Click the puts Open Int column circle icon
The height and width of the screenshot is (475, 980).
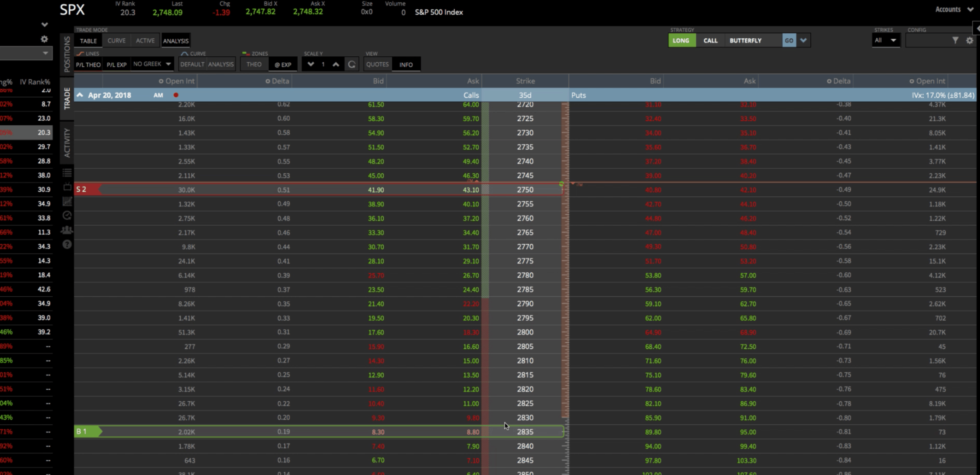click(x=911, y=81)
